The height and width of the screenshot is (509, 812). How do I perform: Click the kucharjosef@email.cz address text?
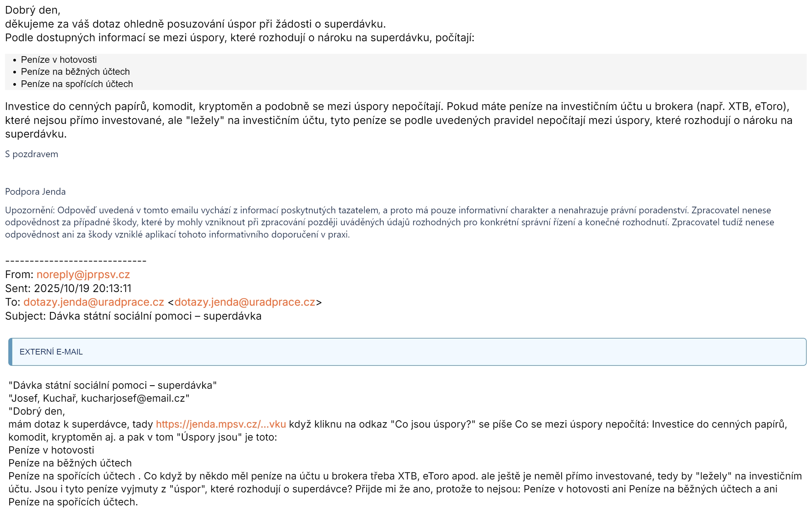(133, 398)
